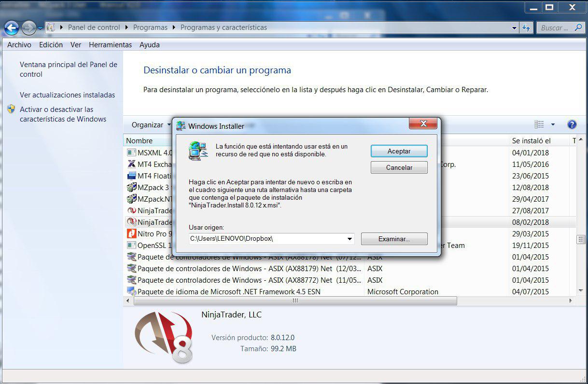The image size is (588, 384).
Task: Click the ASIX (AX88179) driver package icon
Action: [x=131, y=268]
